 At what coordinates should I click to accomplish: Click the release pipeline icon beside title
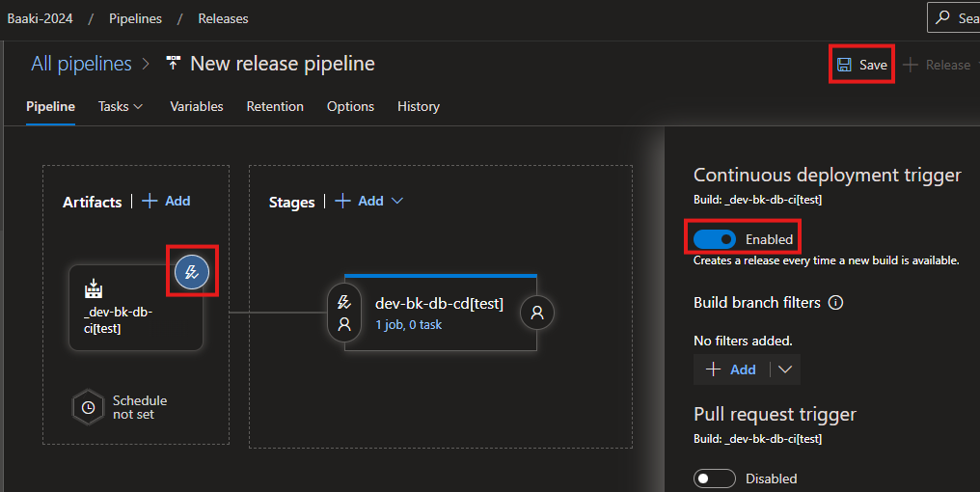coord(173,63)
